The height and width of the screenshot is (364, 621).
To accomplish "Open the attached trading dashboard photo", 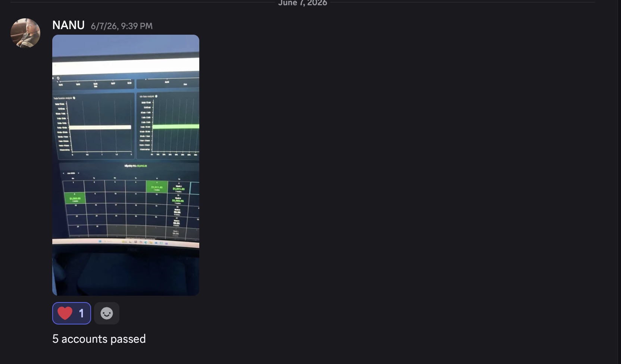I will [x=126, y=165].
